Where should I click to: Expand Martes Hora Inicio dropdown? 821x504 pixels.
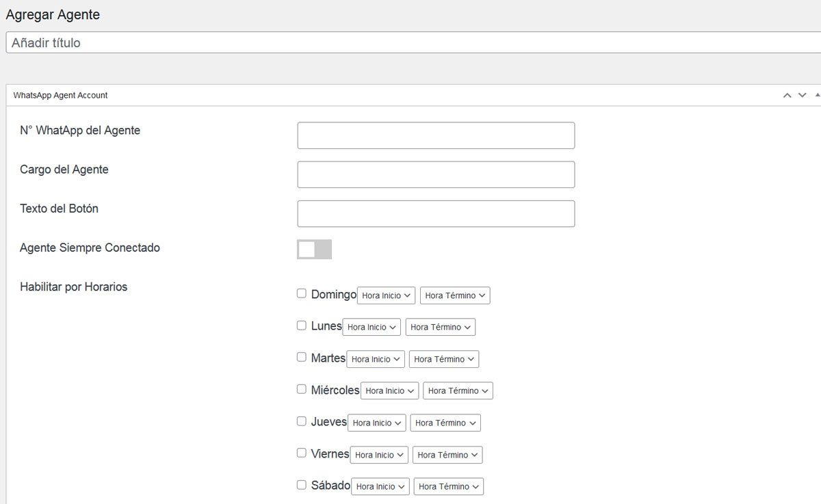click(x=375, y=359)
